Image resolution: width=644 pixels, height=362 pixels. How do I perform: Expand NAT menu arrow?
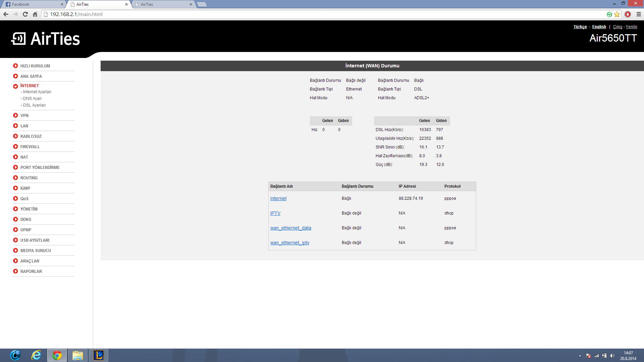[15, 157]
